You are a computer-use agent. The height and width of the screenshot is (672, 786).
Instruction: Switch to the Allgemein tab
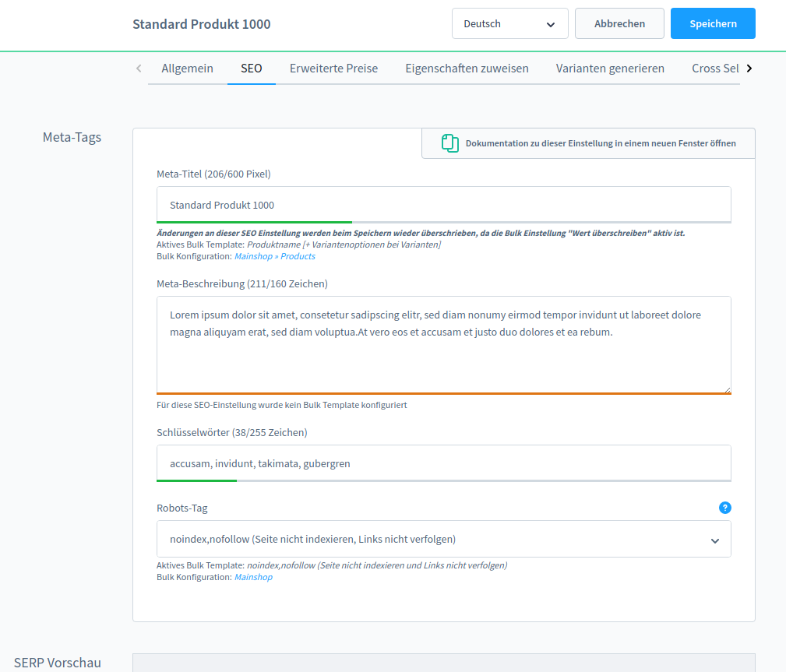pyautogui.click(x=187, y=69)
